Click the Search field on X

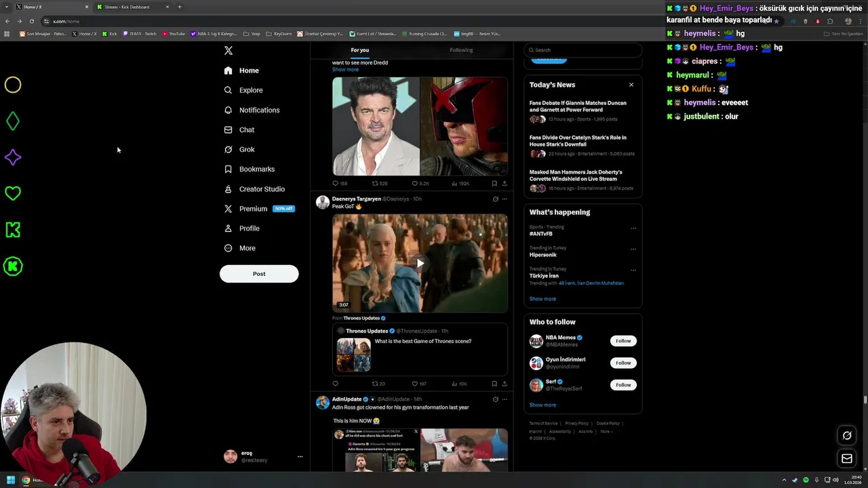[583, 50]
